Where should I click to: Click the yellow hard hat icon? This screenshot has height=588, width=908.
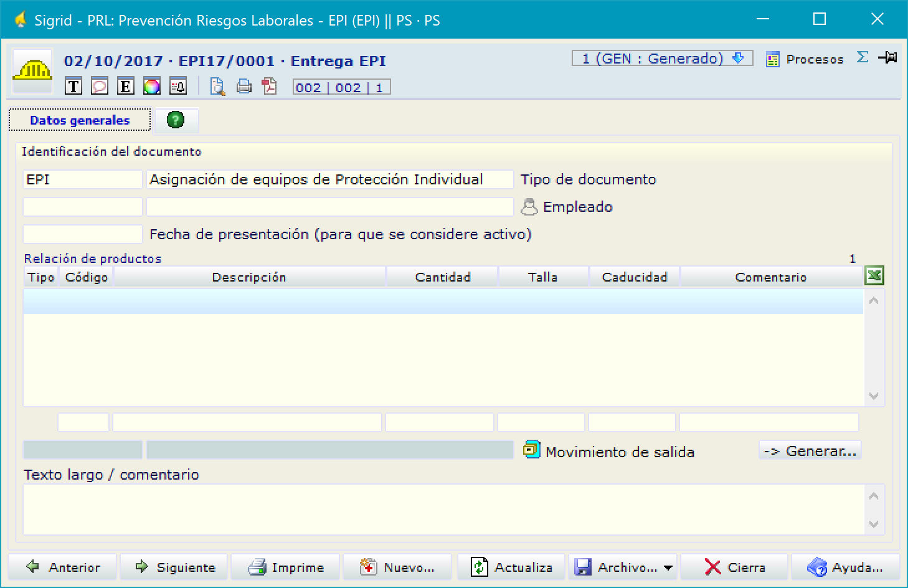(33, 70)
